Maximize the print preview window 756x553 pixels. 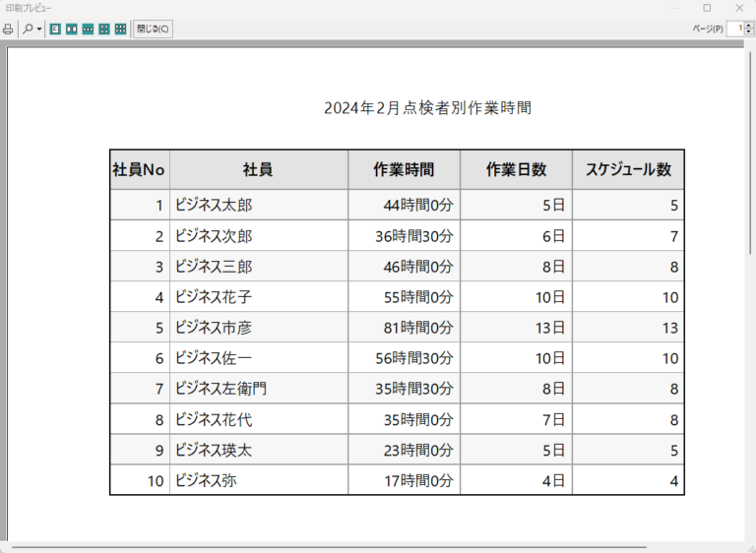click(x=707, y=8)
